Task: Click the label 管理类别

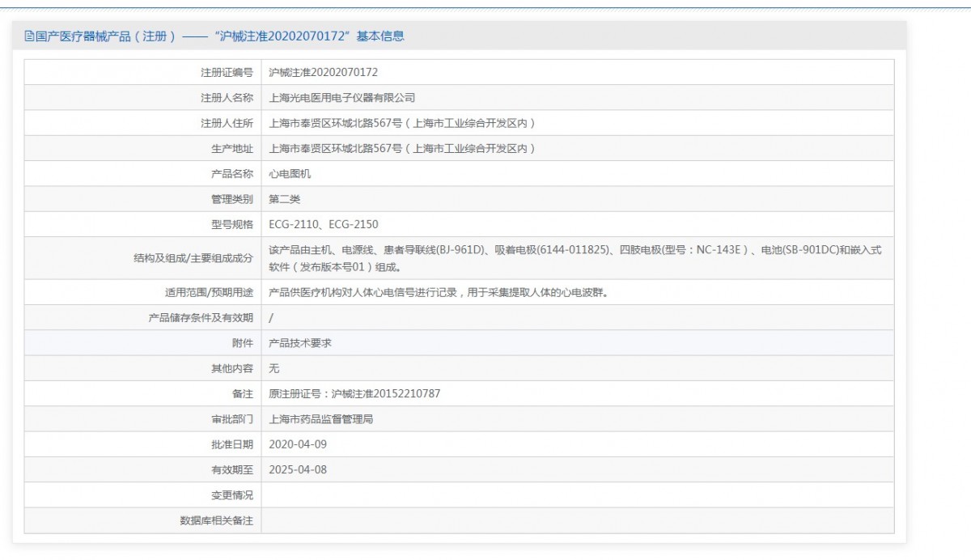Action: [232, 199]
